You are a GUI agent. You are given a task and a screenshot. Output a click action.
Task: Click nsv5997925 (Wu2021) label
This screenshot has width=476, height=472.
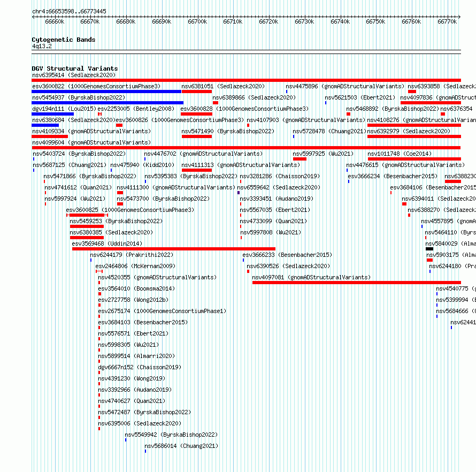(323, 154)
